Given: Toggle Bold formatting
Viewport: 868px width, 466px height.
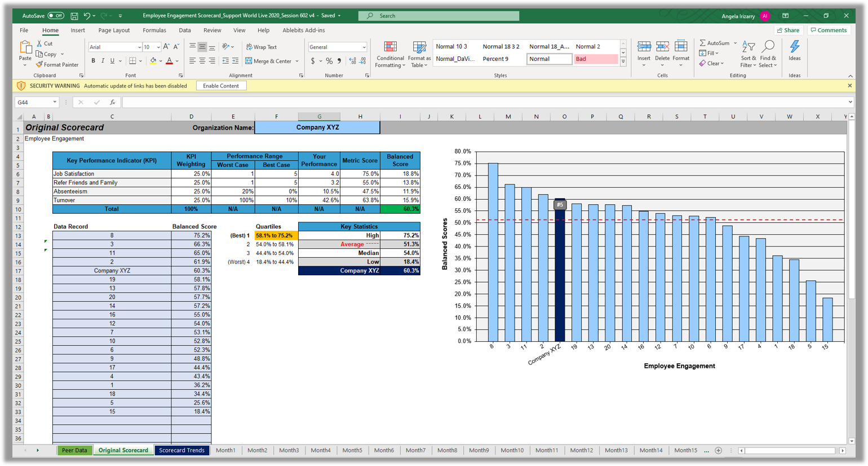Looking at the screenshot, I should coord(93,61).
